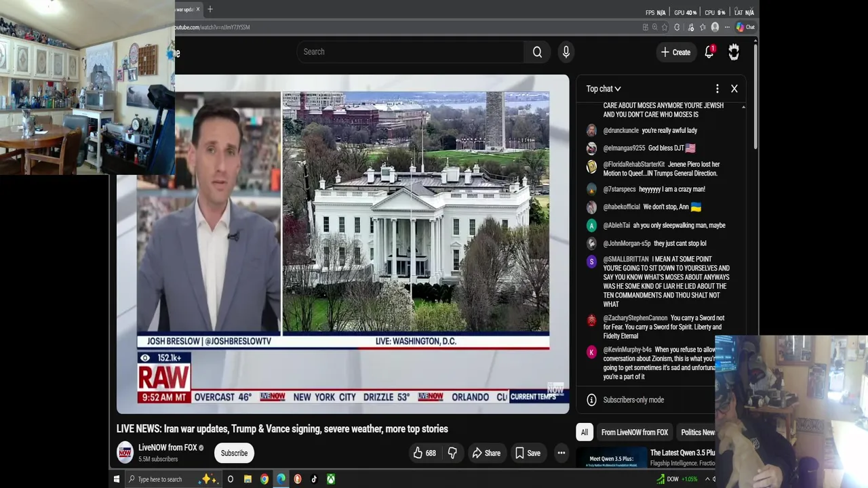Click @JohnMorgan-s5p chat username

(x=627, y=244)
